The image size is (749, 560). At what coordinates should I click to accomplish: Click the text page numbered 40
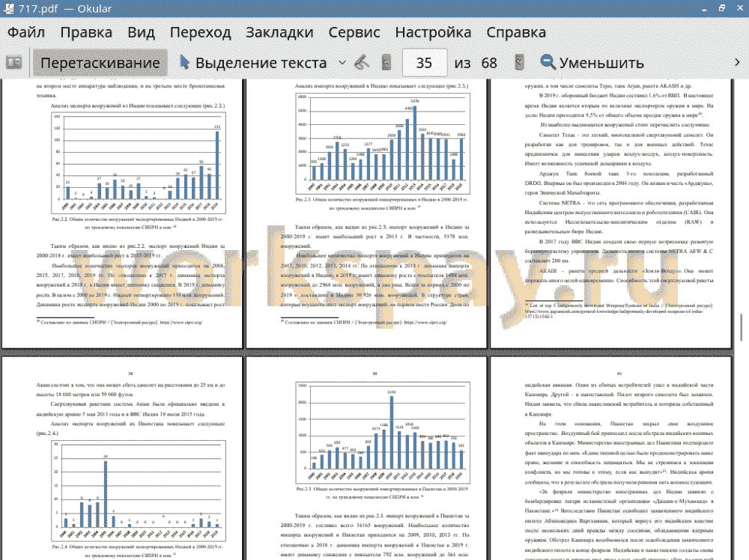pos(611,458)
